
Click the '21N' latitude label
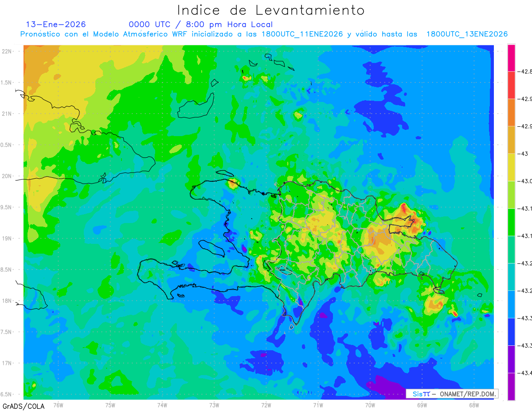pyautogui.click(x=6, y=114)
